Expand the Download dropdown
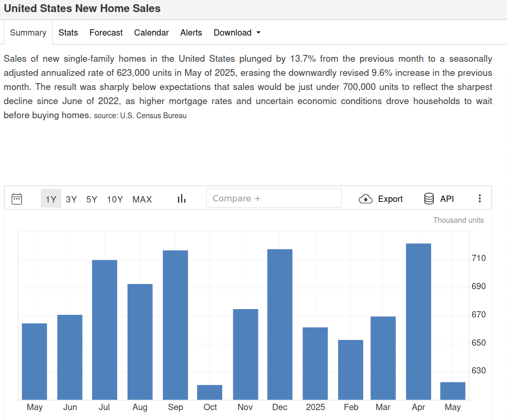 [x=237, y=32]
